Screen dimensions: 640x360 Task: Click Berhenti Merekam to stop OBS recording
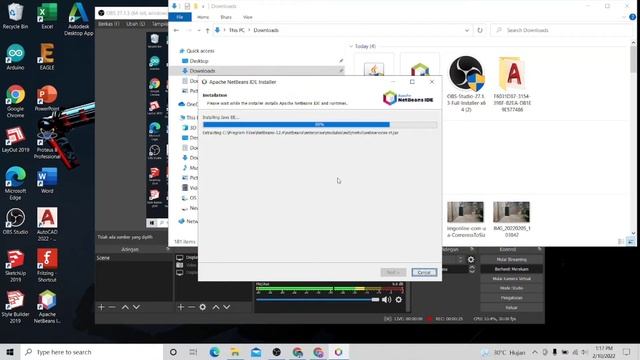[x=511, y=269]
